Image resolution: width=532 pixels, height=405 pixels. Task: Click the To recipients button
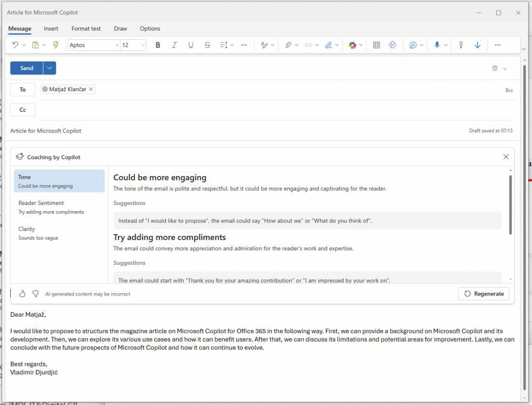click(x=23, y=89)
